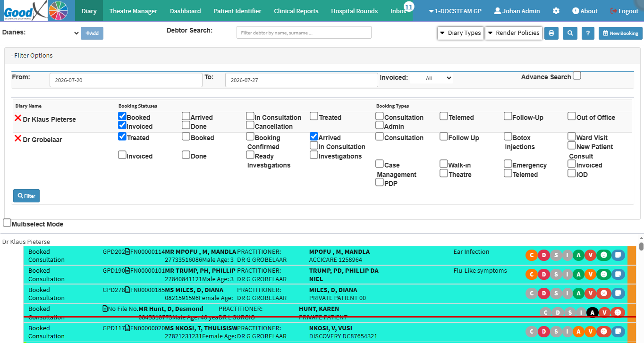644x343 pixels.
Task: Click the blue Filter button
Action: coord(26,196)
